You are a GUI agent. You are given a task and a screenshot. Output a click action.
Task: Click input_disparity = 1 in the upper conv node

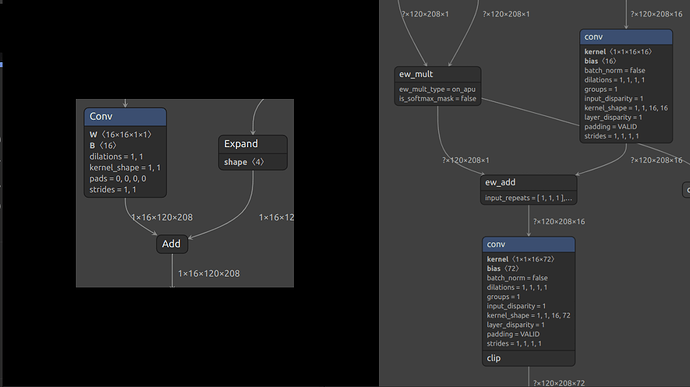coord(614,99)
